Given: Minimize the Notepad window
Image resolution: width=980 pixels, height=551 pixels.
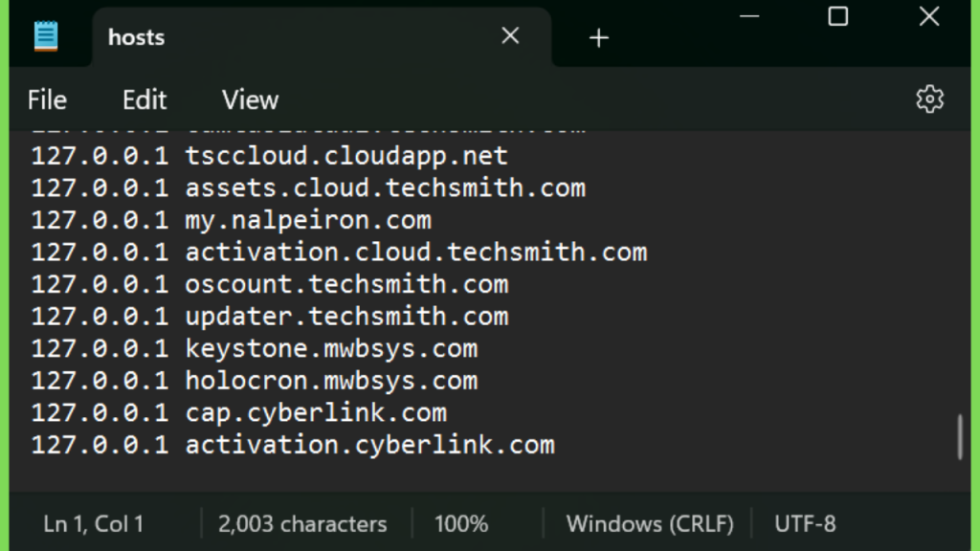Looking at the screenshot, I should click(x=748, y=16).
